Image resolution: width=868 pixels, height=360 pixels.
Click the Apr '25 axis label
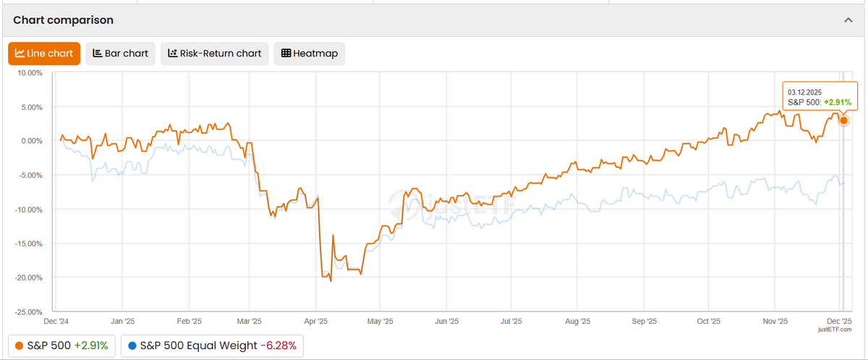(x=316, y=320)
